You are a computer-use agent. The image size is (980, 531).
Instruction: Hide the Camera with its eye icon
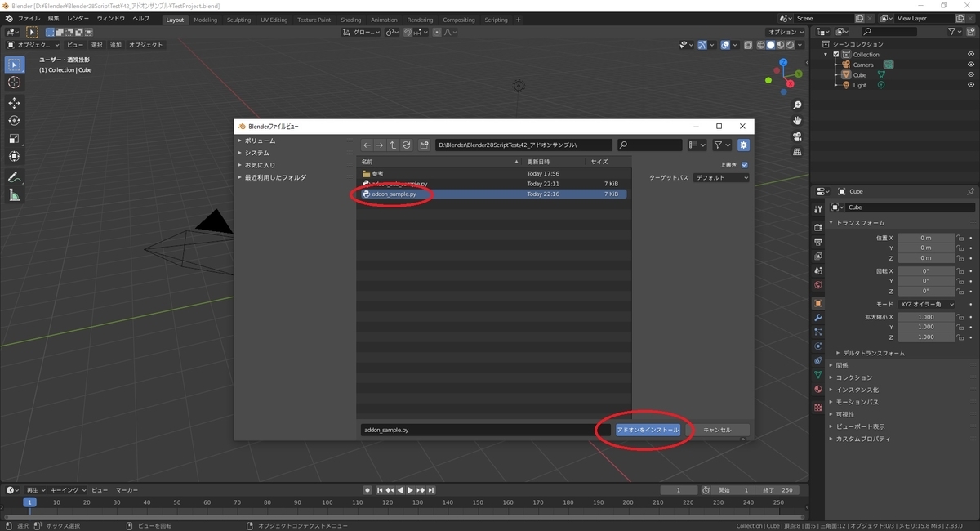click(x=971, y=65)
